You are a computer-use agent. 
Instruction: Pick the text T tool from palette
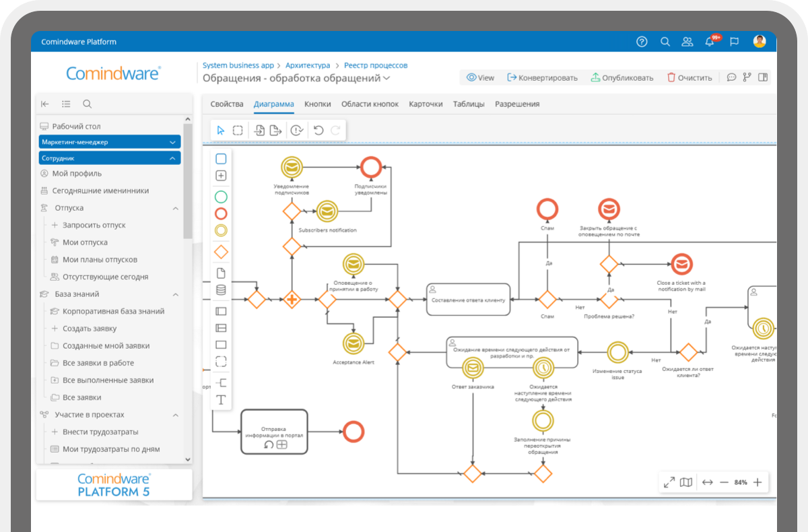coord(221,400)
